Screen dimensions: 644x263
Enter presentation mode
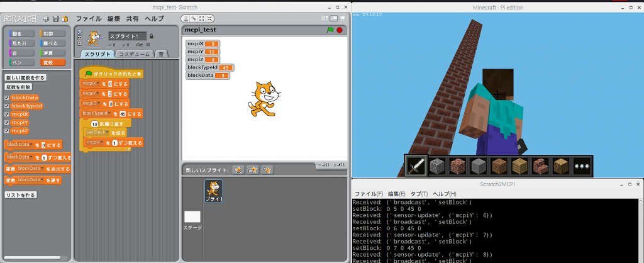(341, 18)
